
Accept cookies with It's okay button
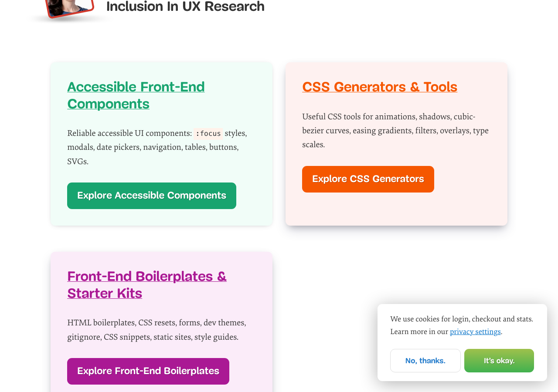pyautogui.click(x=499, y=361)
